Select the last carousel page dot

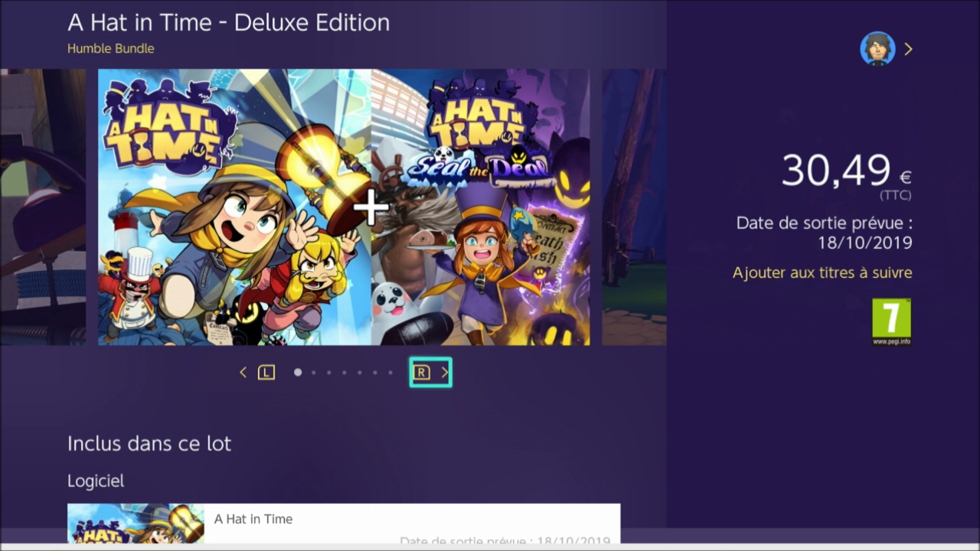(390, 373)
